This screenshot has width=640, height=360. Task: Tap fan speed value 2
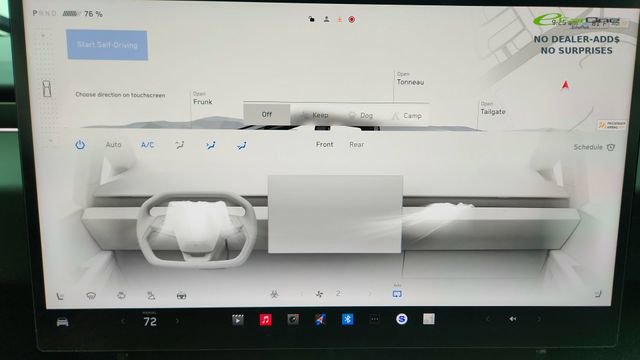tap(338, 293)
